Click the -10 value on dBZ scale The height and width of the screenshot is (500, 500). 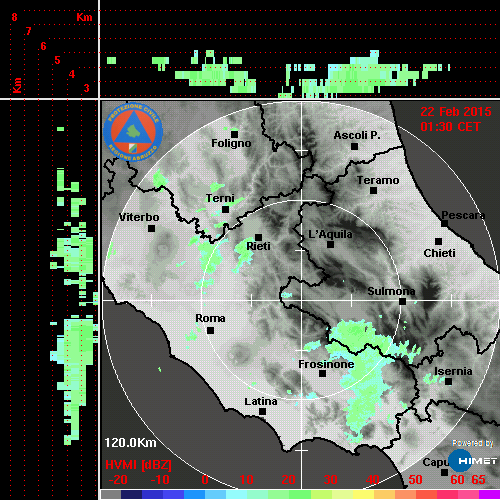click(160, 480)
